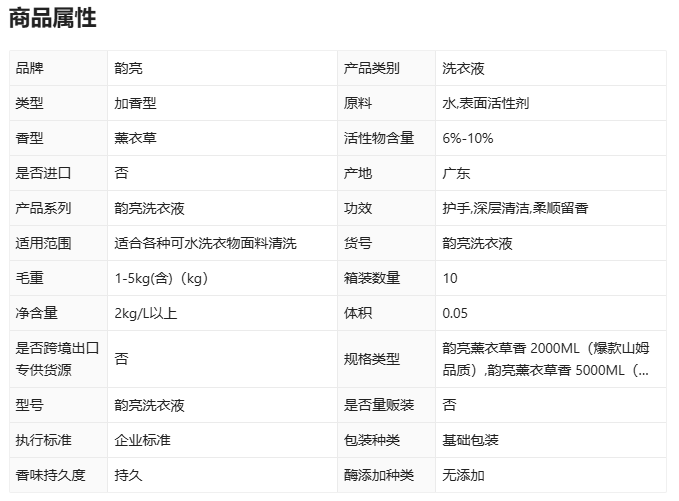This screenshot has height=501, width=679.
Task: Select the 执行标准 label
Action: [x=43, y=440]
